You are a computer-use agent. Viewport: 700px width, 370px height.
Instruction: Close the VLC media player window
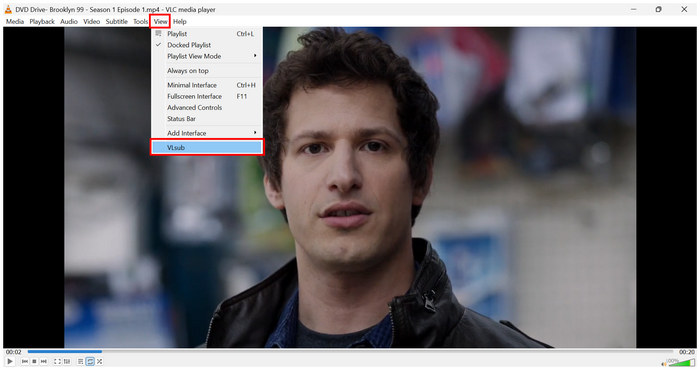point(684,9)
